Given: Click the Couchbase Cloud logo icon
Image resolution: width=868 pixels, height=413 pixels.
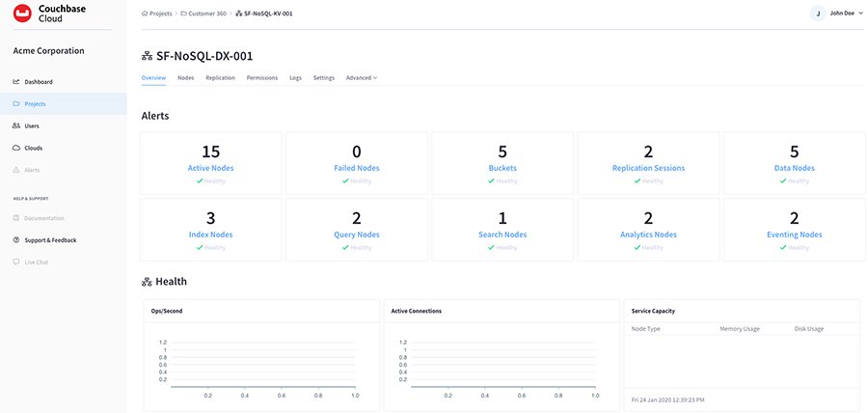Looking at the screenshot, I should click(22, 14).
